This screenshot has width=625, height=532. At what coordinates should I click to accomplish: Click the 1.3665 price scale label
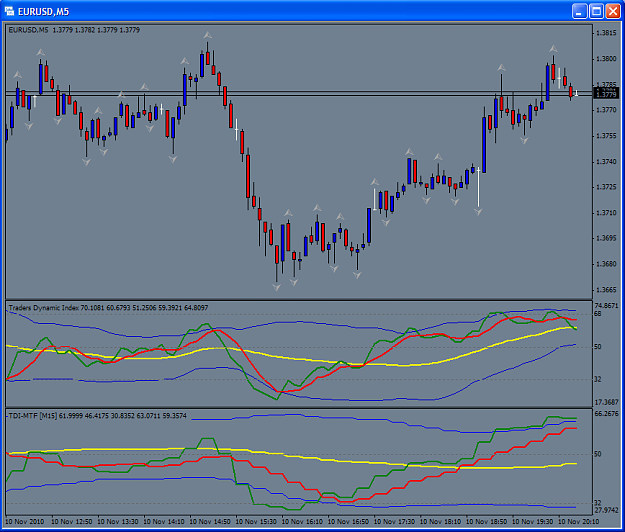[606, 290]
